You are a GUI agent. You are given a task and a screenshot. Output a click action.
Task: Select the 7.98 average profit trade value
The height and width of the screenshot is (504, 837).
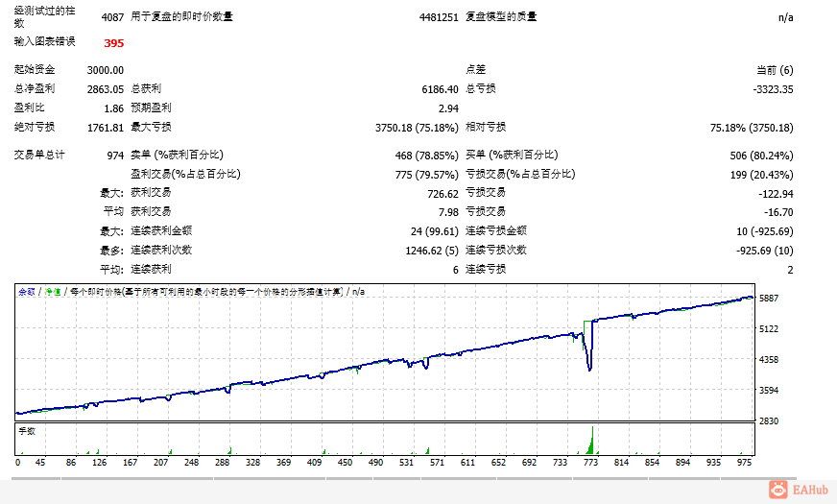tap(448, 212)
